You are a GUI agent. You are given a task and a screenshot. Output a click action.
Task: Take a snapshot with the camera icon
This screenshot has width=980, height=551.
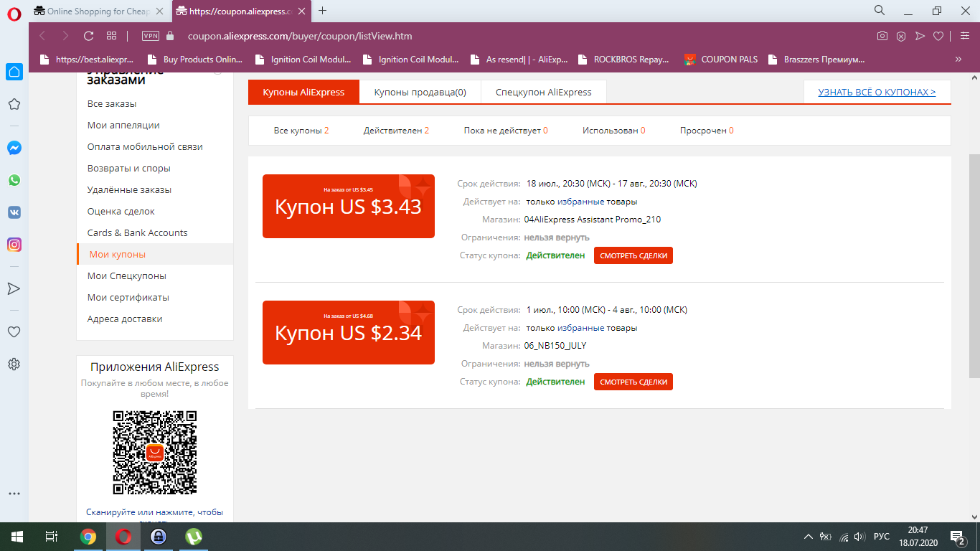tap(882, 36)
